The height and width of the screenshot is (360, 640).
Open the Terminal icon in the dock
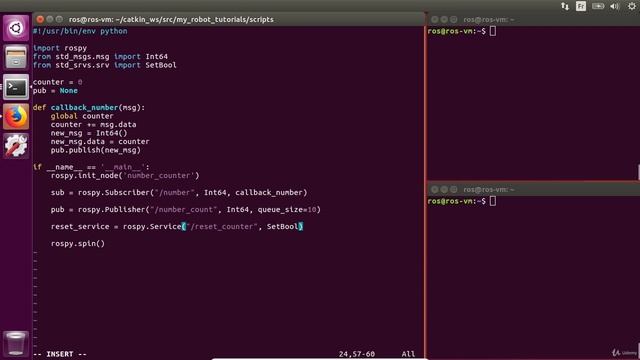point(16,87)
